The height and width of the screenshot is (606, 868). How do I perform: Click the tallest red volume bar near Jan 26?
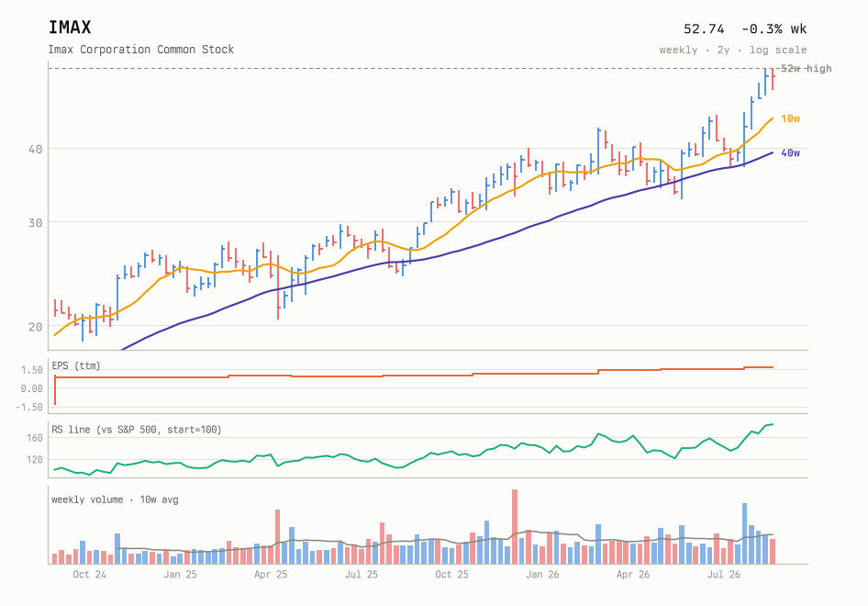pos(515,527)
